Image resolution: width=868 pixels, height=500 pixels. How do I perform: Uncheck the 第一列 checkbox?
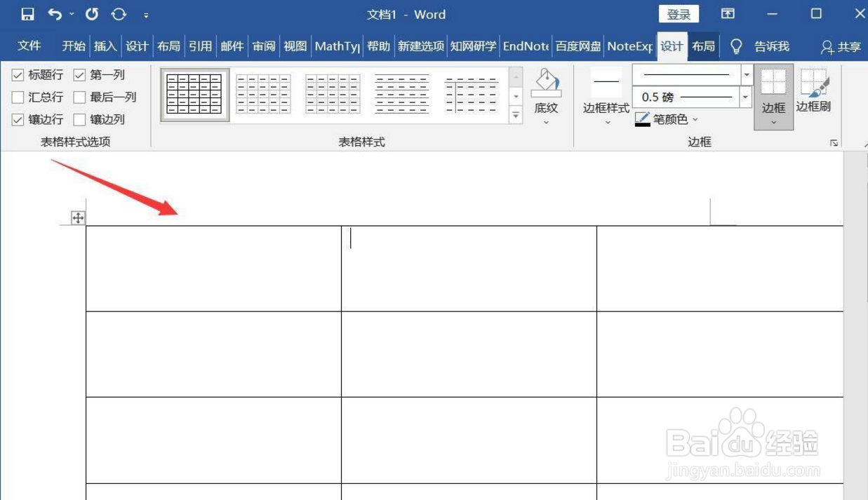coord(79,74)
